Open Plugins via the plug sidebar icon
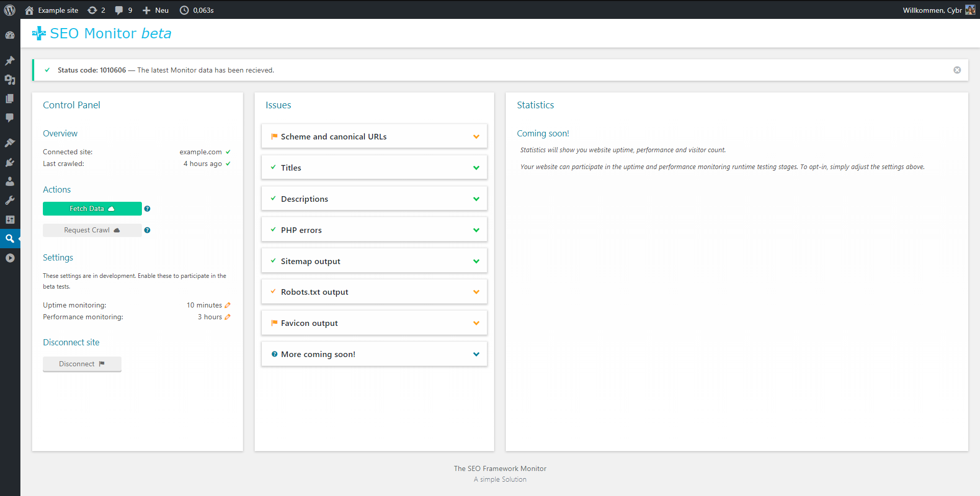This screenshot has height=496, width=980. point(10,162)
